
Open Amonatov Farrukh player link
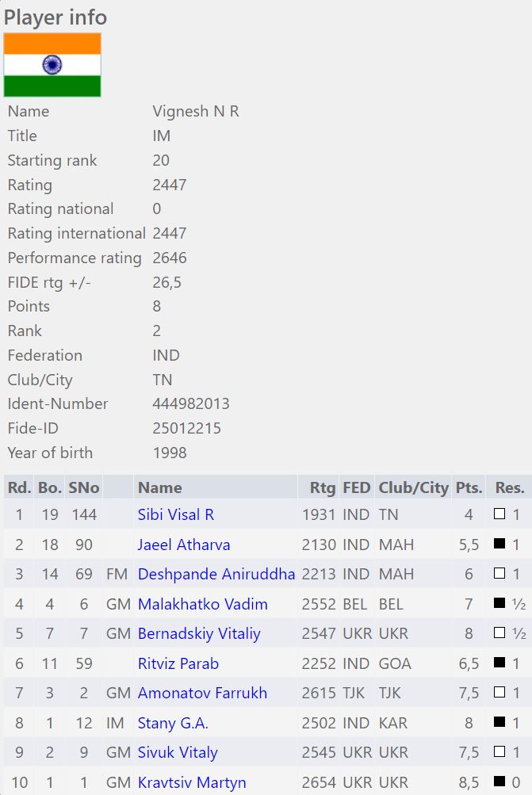click(x=202, y=694)
